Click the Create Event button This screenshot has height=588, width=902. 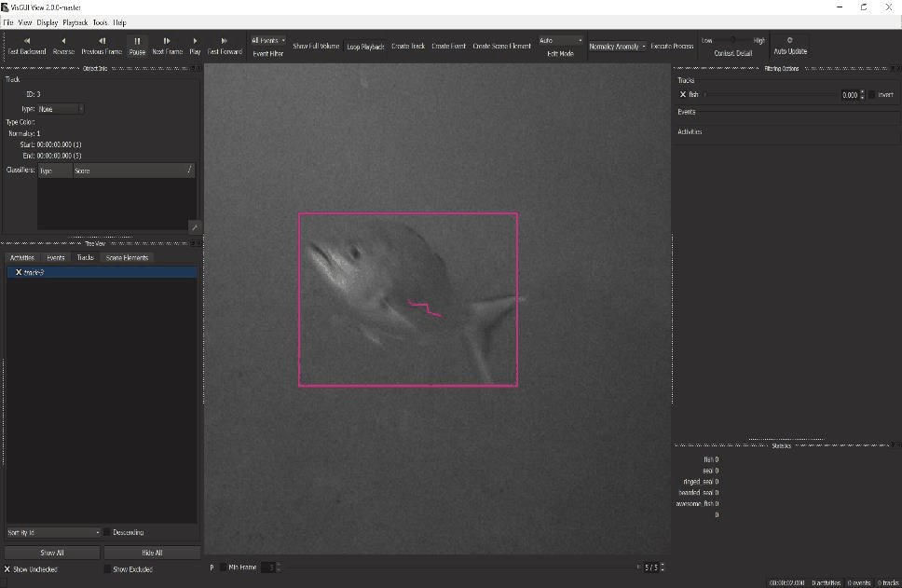[449, 46]
